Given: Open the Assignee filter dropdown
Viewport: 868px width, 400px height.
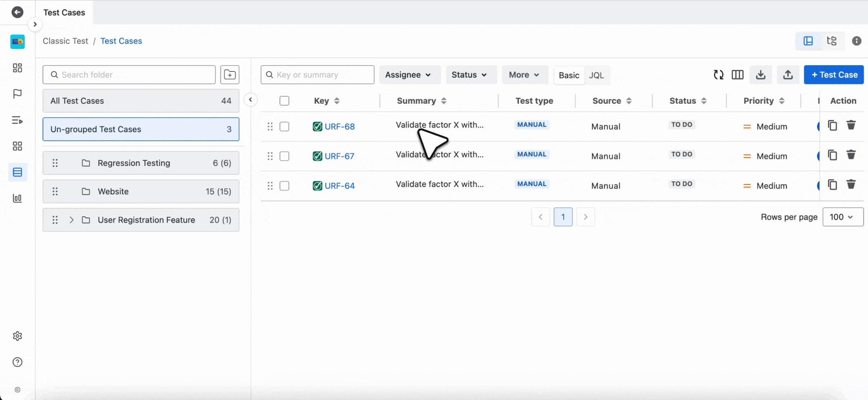Looking at the screenshot, I should (x=408, y=75).
